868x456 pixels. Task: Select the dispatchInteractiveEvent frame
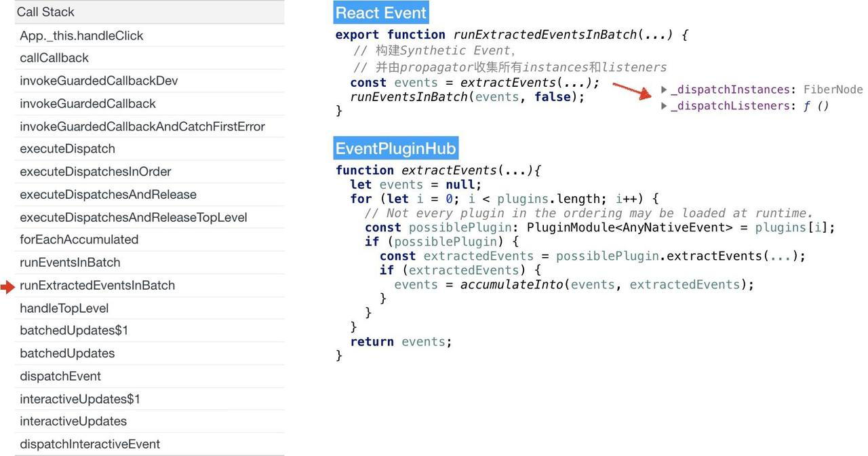(149, 444)
